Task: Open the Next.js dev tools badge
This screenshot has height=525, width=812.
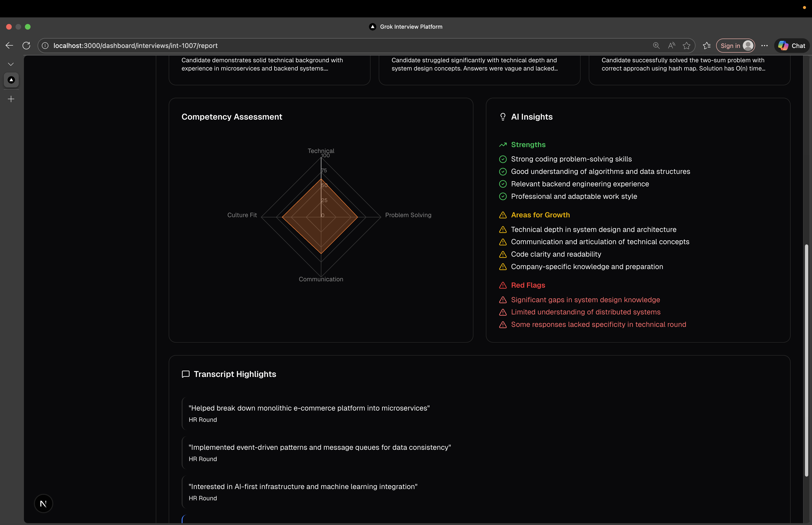Action: click(43, 503)
